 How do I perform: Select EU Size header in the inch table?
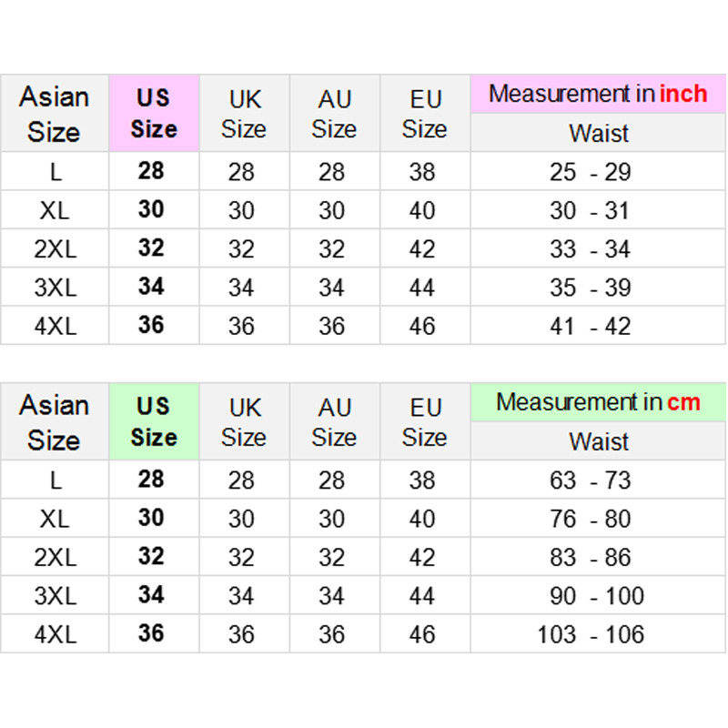click(424, 113)
